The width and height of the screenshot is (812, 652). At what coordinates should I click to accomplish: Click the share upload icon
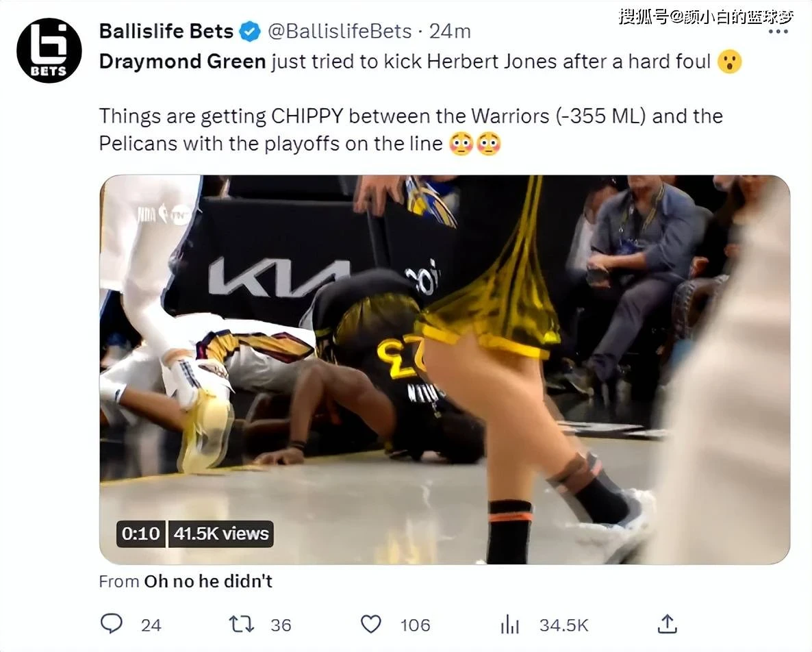pos(668,623)
